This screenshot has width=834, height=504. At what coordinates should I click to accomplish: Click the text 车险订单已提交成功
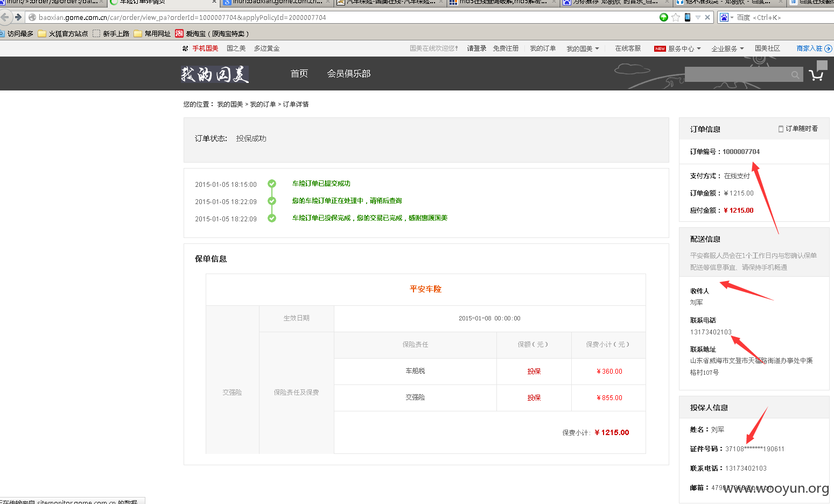pyautogui.click(x=321, y=184)
